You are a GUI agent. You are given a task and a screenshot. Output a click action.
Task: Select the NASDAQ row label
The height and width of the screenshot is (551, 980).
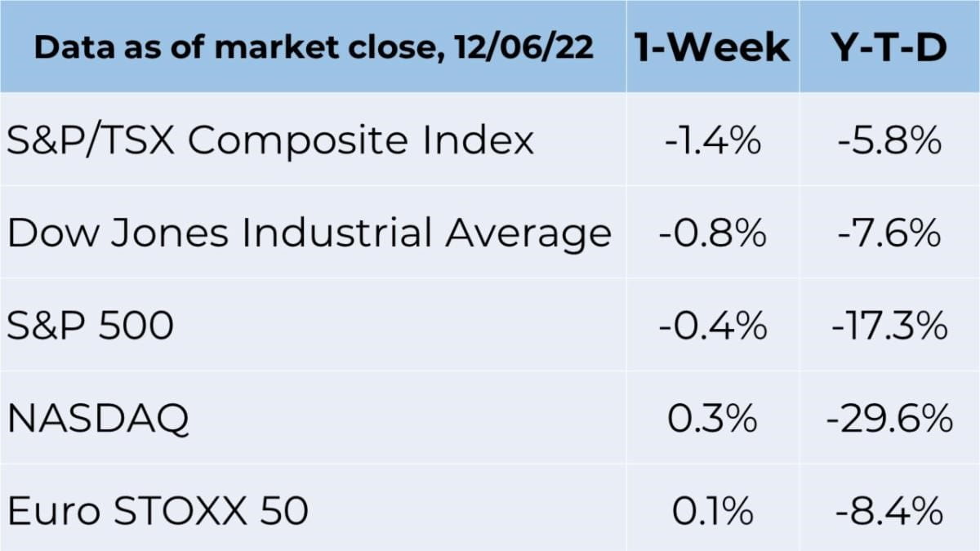pos(98,420)
